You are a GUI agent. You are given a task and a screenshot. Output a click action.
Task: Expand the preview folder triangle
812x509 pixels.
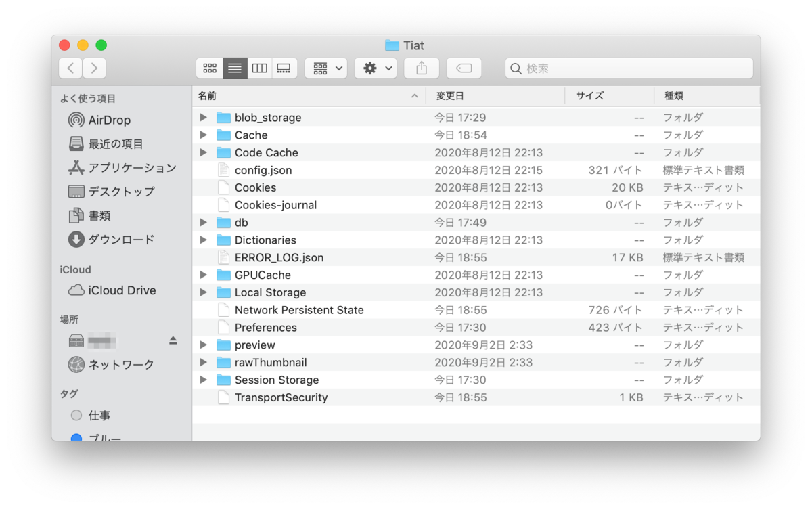tap(204, 345)
